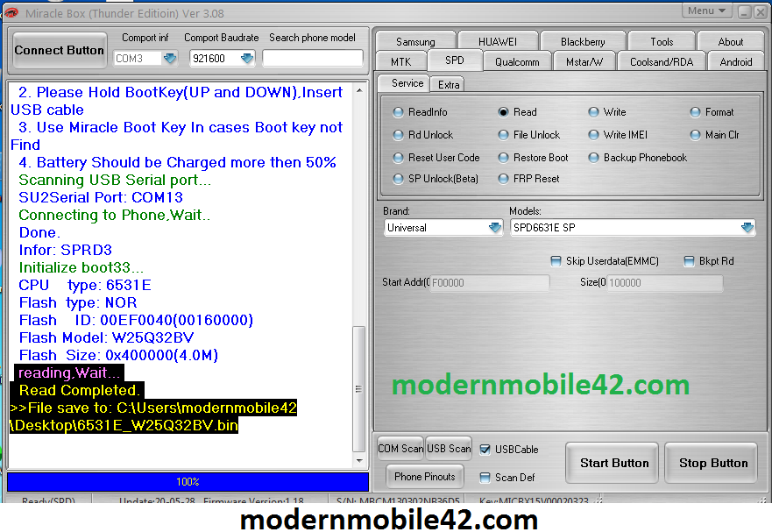Enable the Bkpt Rd checkbox

point(690,261)
